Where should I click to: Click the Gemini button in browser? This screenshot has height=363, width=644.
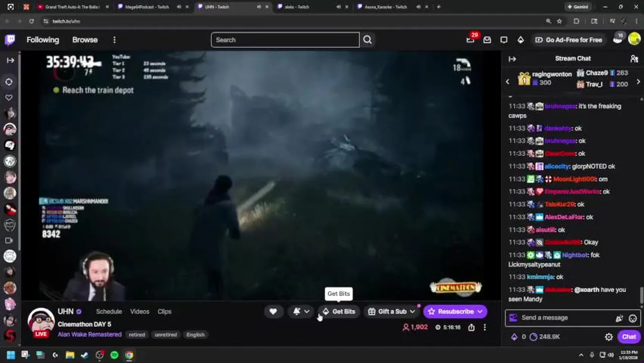click(579, 7)
